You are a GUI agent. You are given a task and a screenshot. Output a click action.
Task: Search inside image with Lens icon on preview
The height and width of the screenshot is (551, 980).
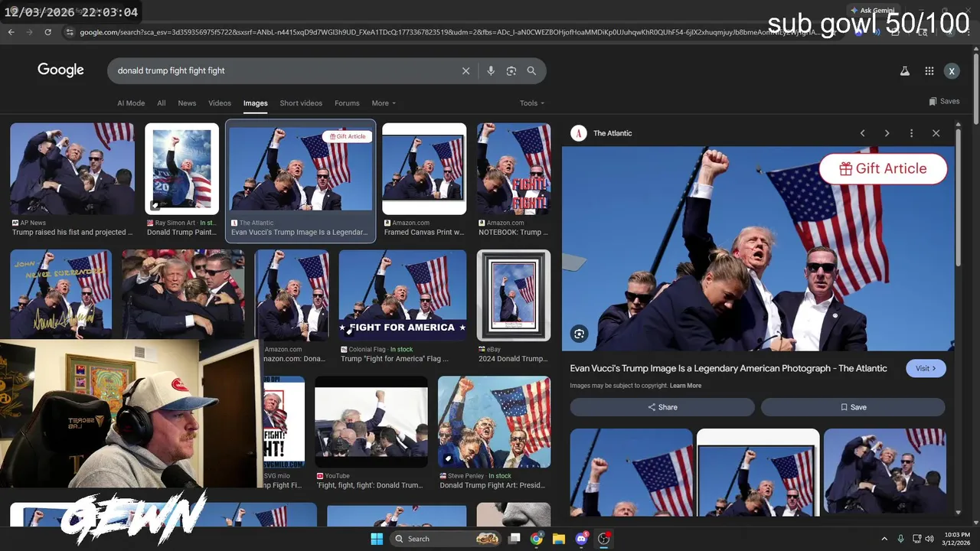click(580, 334)
